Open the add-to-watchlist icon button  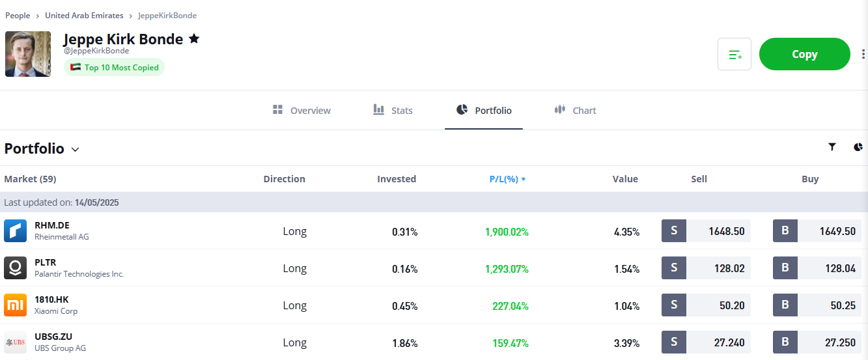[x=735, y=54]
